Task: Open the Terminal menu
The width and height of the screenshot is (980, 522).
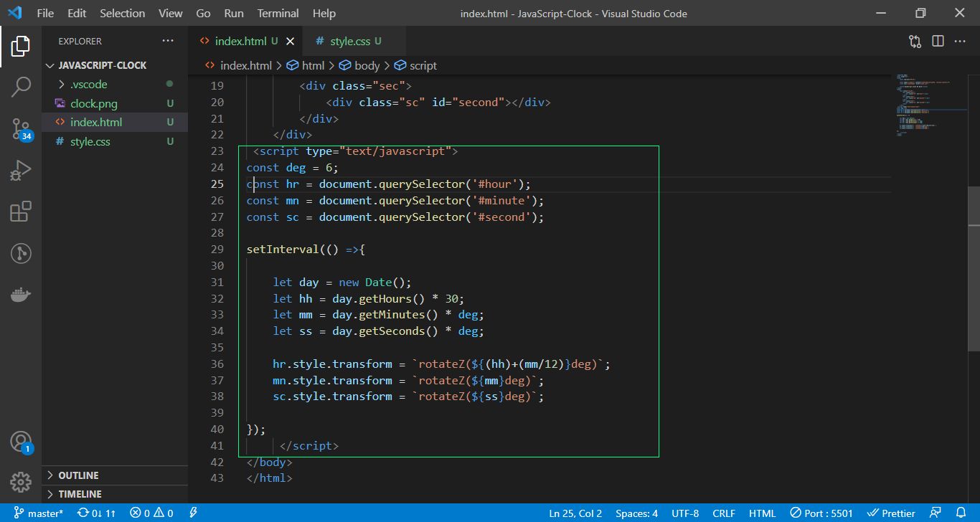Action: [278, 13]
